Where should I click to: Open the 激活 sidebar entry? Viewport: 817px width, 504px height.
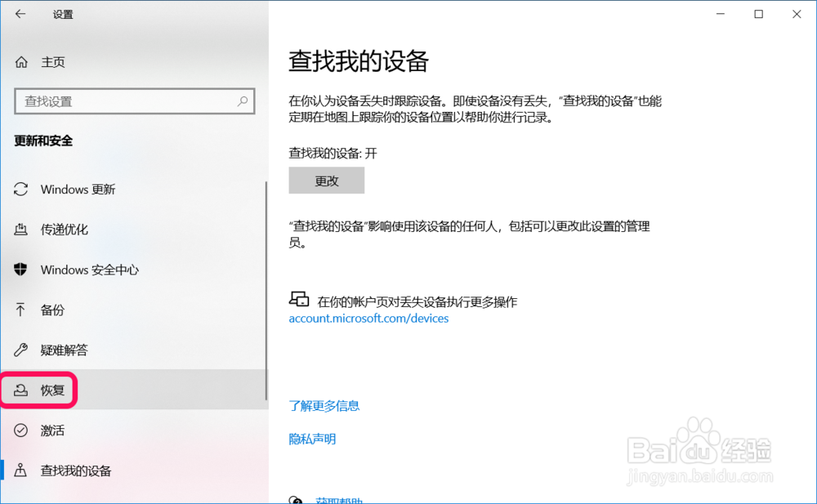tap(51, 430)
